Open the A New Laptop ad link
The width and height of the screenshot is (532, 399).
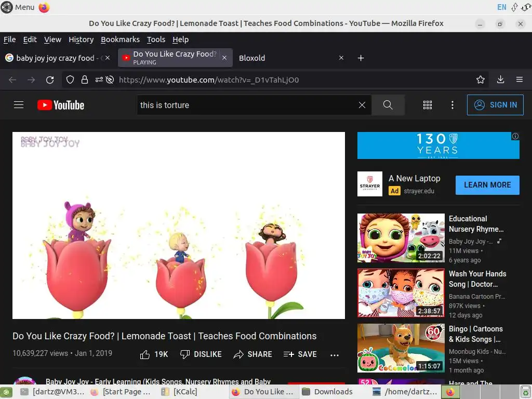point(414,179)
